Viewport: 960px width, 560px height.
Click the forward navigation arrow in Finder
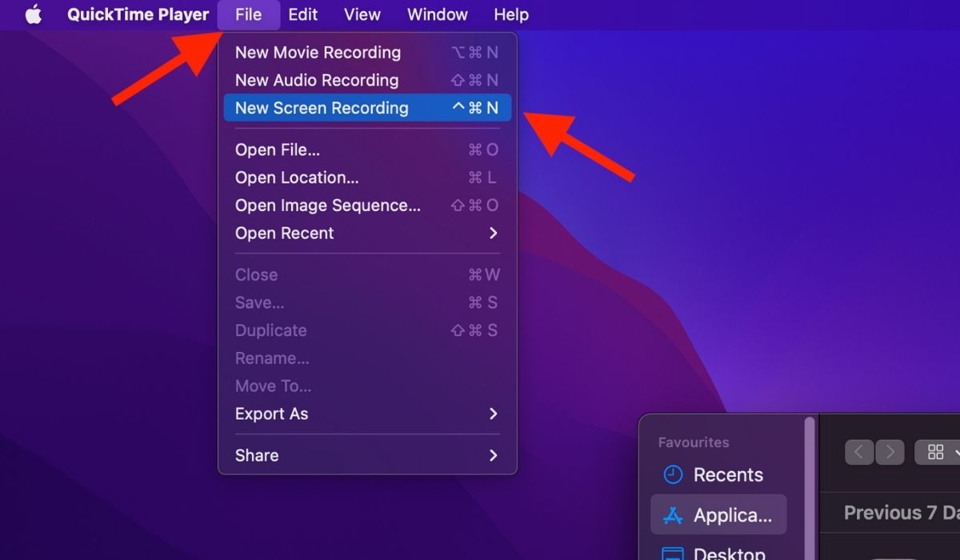890,451
